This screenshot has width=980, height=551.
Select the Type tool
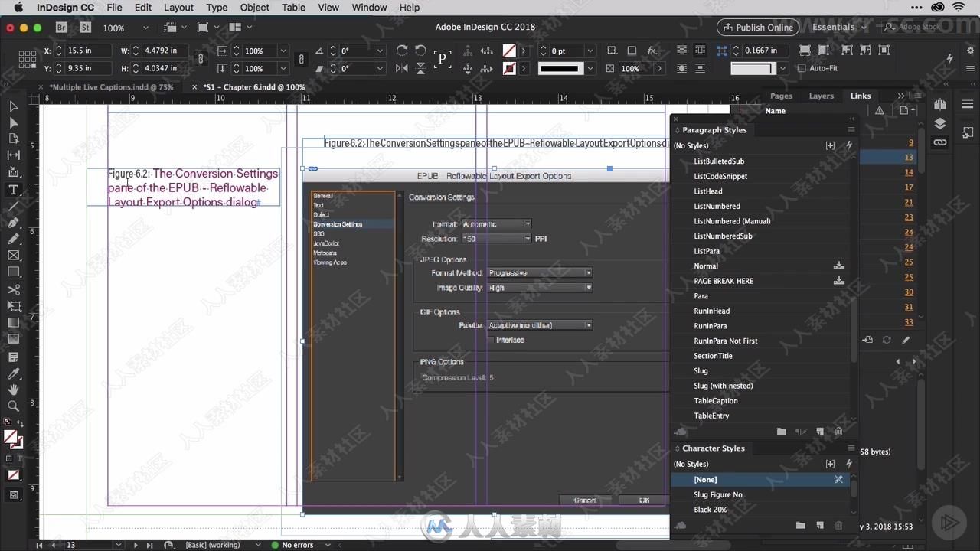13,190
